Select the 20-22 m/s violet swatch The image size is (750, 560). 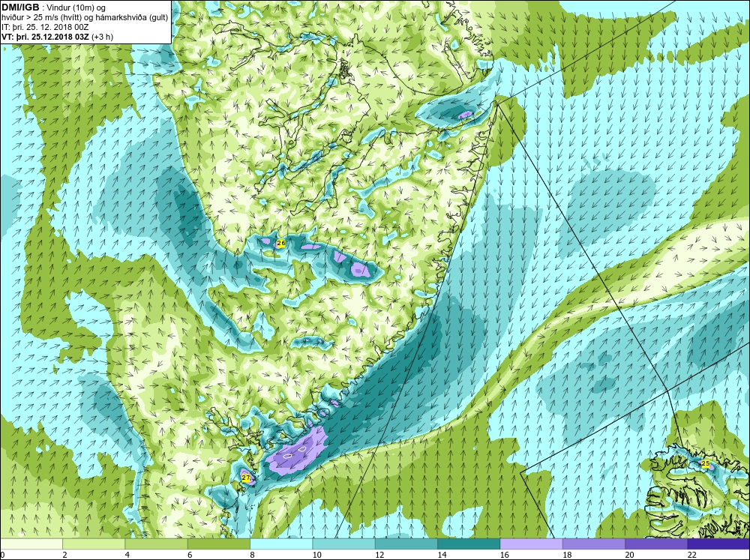pos(656,544)
